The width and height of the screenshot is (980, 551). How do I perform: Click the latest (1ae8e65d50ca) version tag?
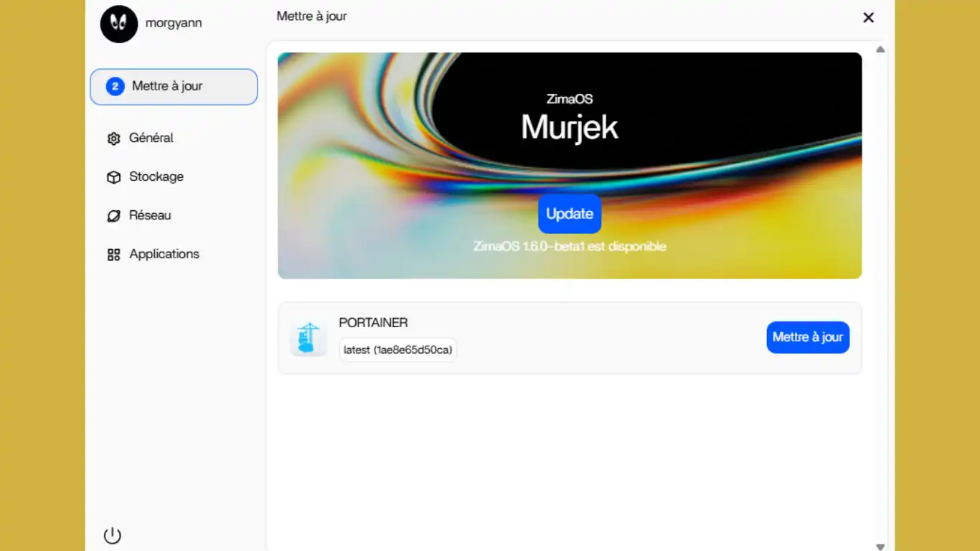tap(398, 350)
